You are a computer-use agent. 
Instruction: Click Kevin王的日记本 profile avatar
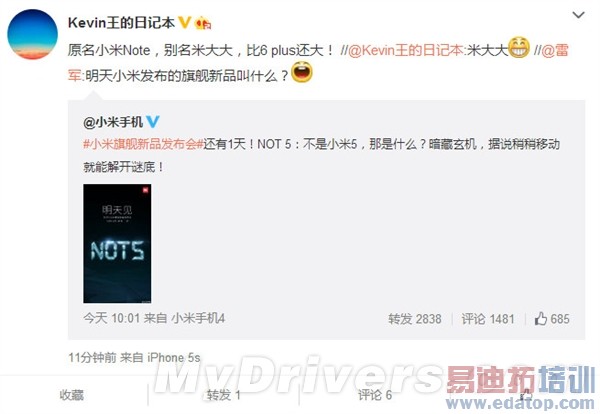tap(33, 34)
